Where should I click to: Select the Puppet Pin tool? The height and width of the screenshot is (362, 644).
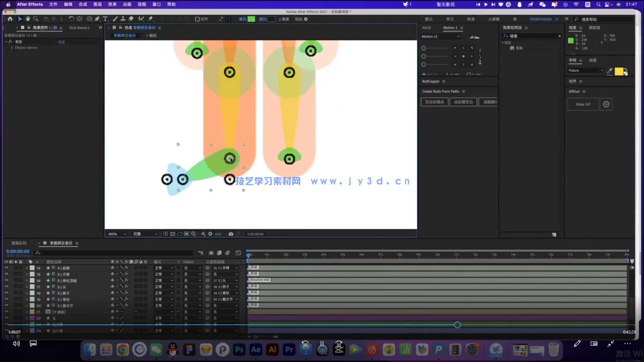151,19
